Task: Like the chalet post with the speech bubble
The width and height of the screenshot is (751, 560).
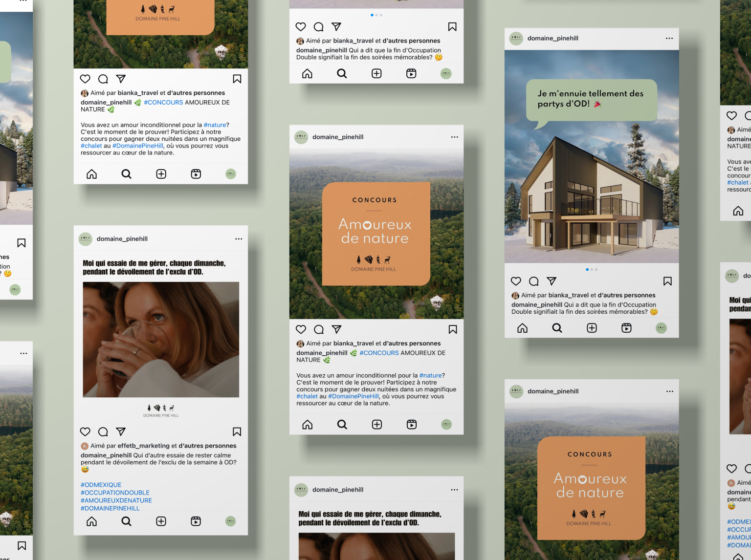Action: coord(516,281)
